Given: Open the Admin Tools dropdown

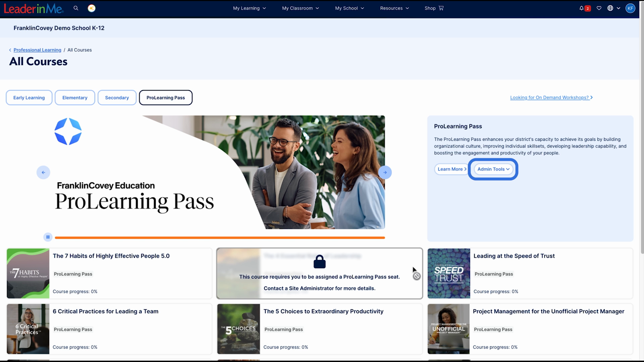Looking at the screenshot, I should tap(493, 169).
